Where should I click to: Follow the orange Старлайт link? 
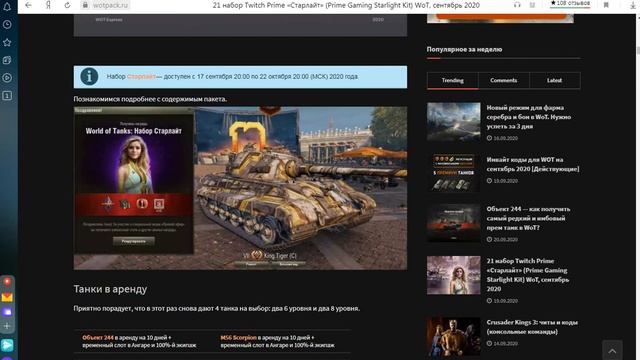click(141, 77)
